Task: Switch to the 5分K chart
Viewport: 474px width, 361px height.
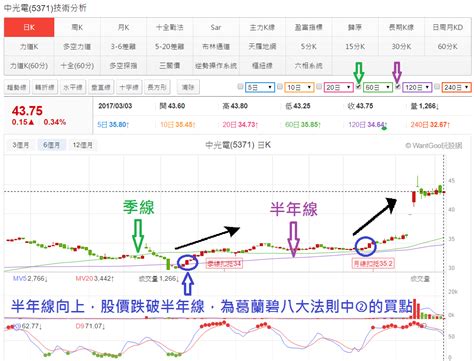Action: pos(309,46)
